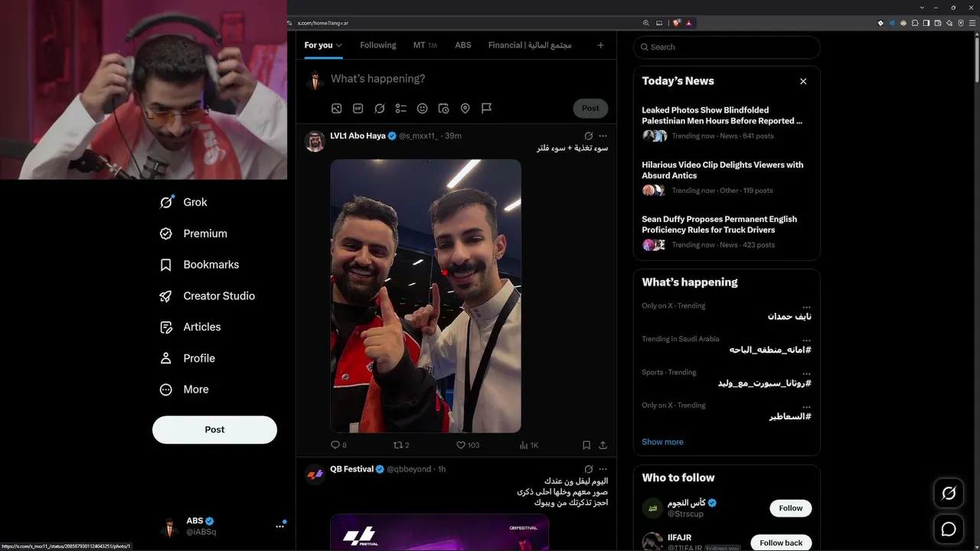Open Brave Shields in address bar
This screenshot has height=551, width=980.
[677, 23]
